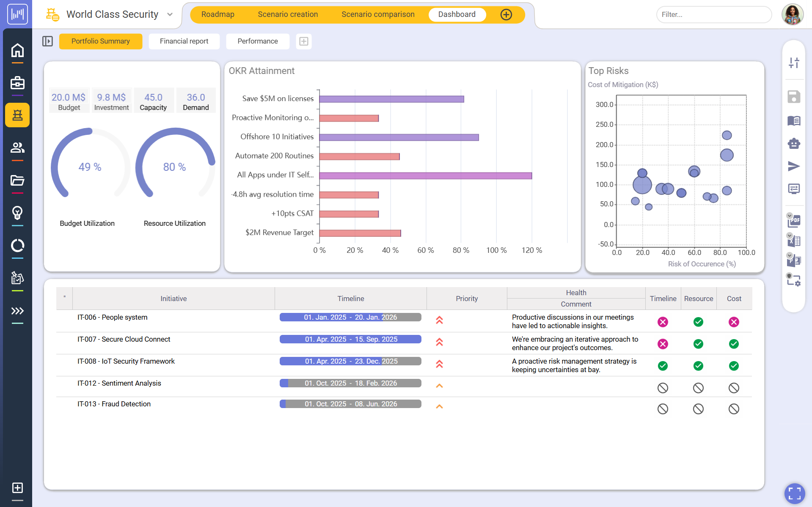Toggle the side panel collapse icon
The width and height of the screenshot is (812, 507).
point(47,41)
